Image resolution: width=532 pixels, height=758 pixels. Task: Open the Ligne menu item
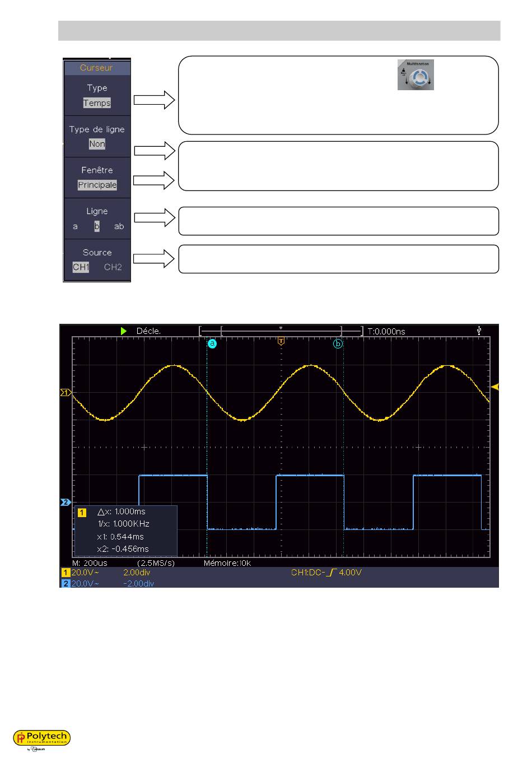pyautogui.click(x=97, y=218)
